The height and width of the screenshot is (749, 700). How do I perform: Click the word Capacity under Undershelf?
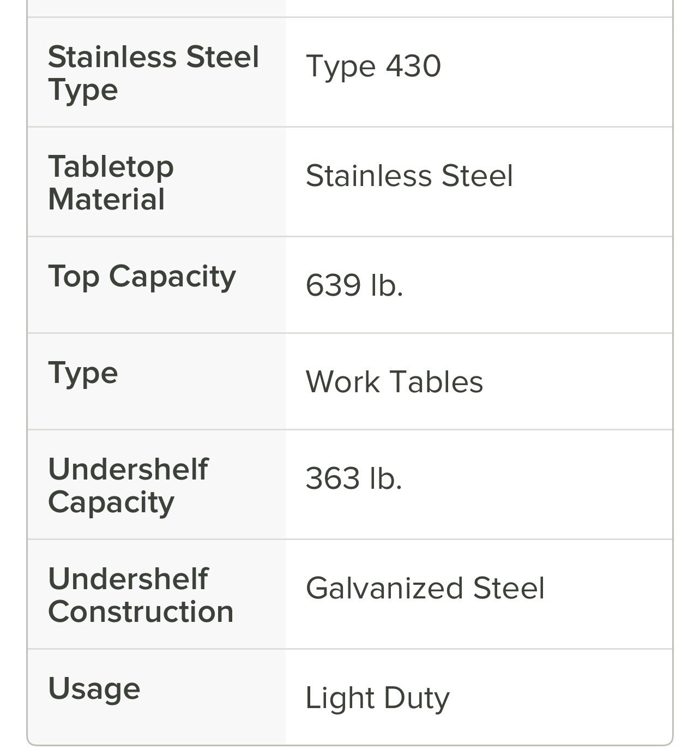point(111,503)
